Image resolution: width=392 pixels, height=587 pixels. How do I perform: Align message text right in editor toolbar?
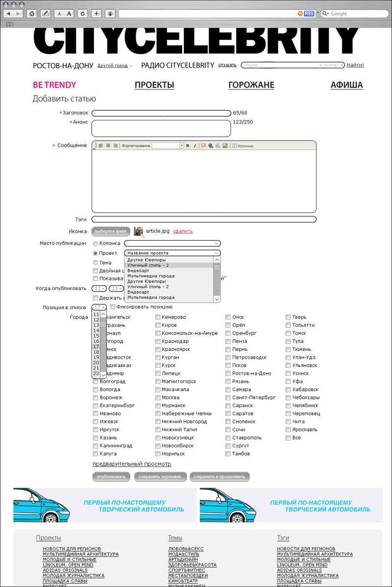click(x=115, y=146)
